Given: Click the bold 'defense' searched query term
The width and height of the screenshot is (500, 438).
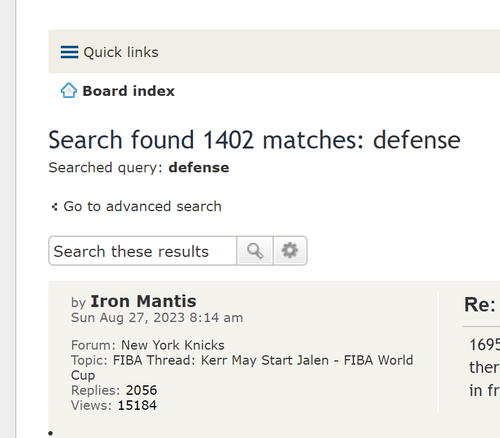Looking at the screenshot, I should [x=199, y=168].
